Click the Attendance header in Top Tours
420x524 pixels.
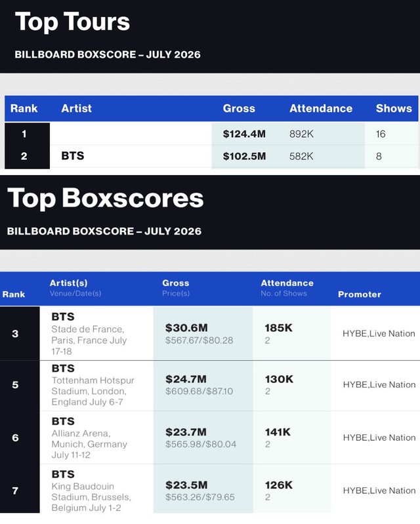(321, 108)
